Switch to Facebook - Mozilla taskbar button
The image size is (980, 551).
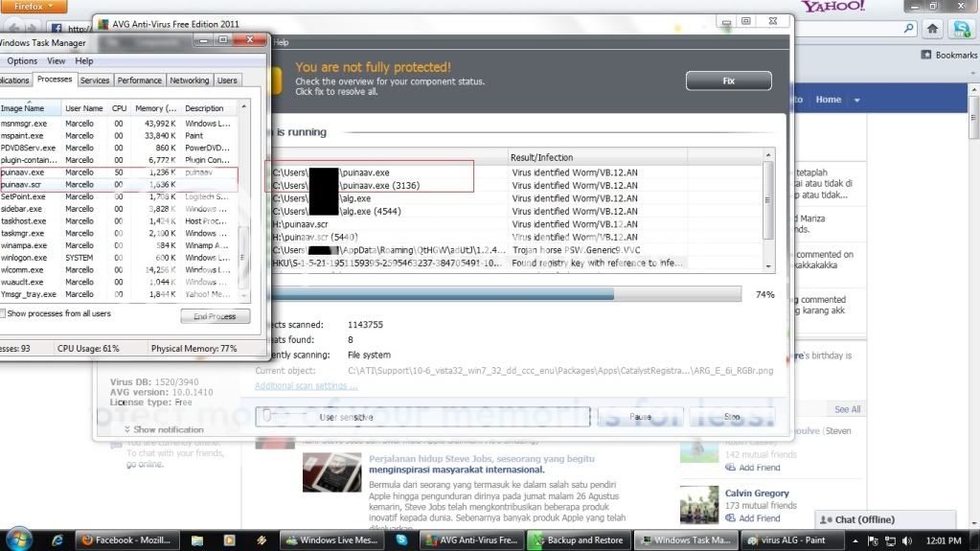[126, 540]
